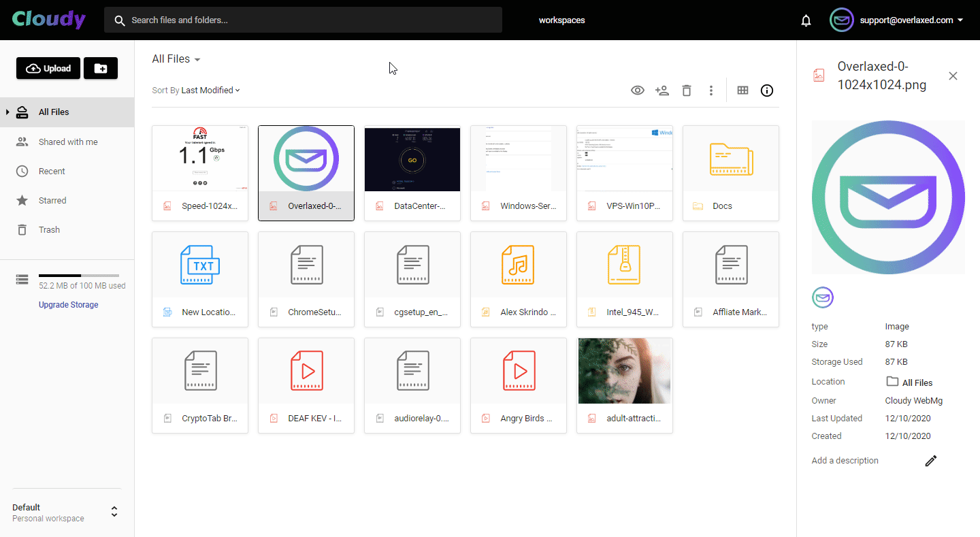Screen dimensions: 980x537
Task: Open notifications bell
Action: pyautogui.click(x=806, y=20)
